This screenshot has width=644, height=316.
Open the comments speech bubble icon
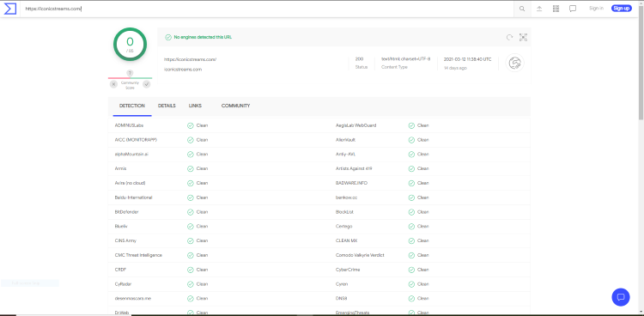pyautogui.click(x=573, y=9)
